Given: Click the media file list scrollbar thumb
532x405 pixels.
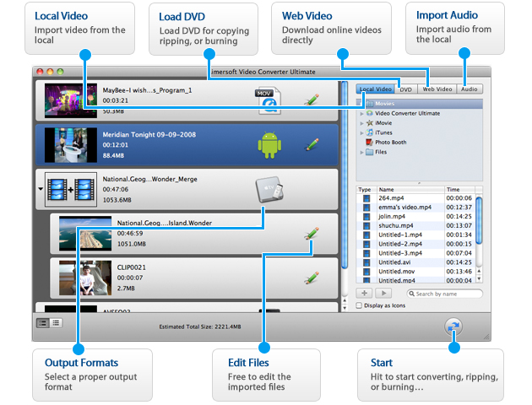Looking at the screenshot, I should click(x=479, y=220).
